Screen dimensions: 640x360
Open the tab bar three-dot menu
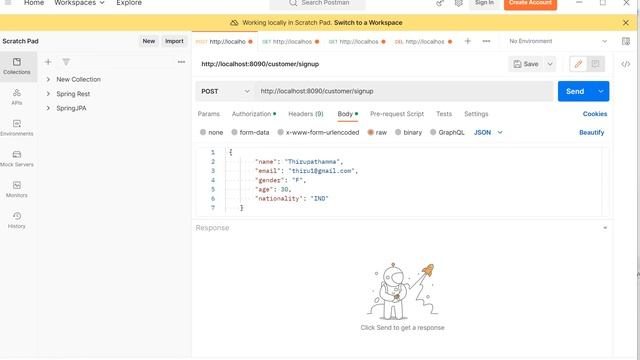click(486, 41)
